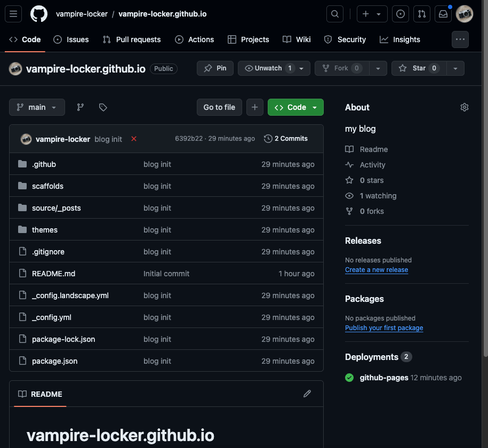
Task: Pin the repository with Pin button
Action: pyautogui.click(x=215, y=68)
